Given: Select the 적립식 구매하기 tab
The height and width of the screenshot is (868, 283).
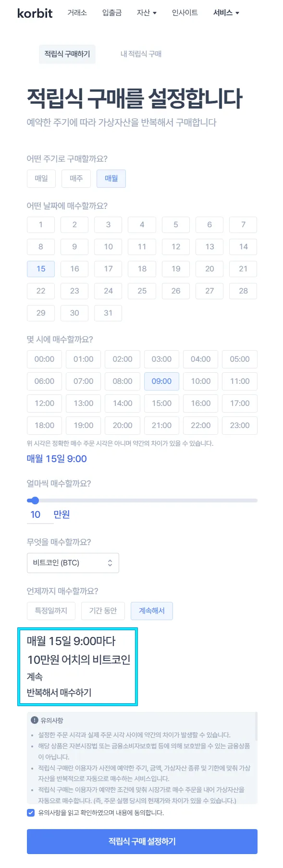Looking at the screenshot, I should click(67, 54).
